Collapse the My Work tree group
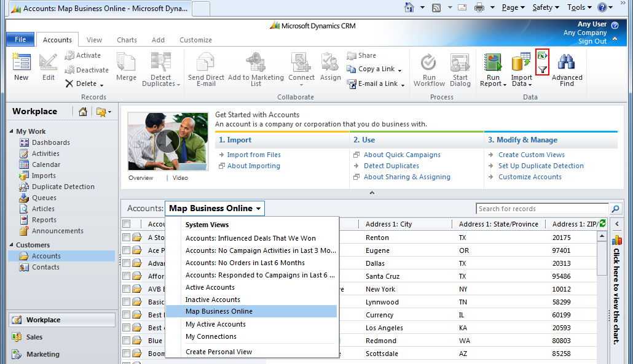 [11, 131]
